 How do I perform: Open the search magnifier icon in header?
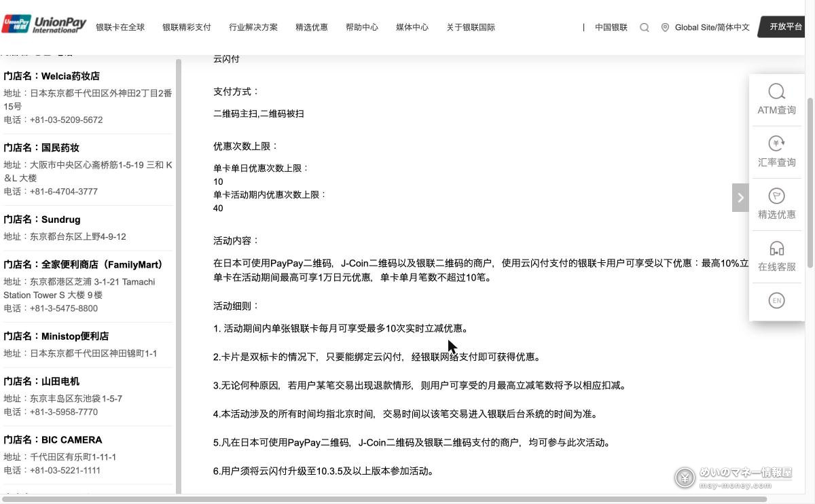(x=645, y=27)
